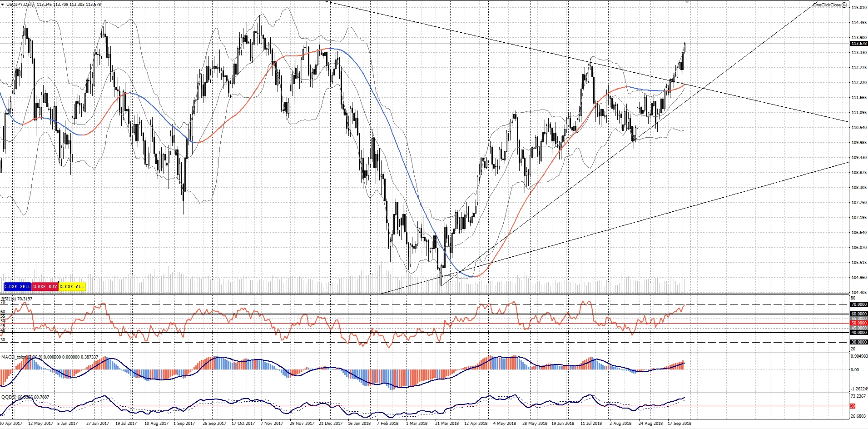The image size is (868, 429).
Task: Click the RSI 70.0000 level tag
Action: pos(858,304)
